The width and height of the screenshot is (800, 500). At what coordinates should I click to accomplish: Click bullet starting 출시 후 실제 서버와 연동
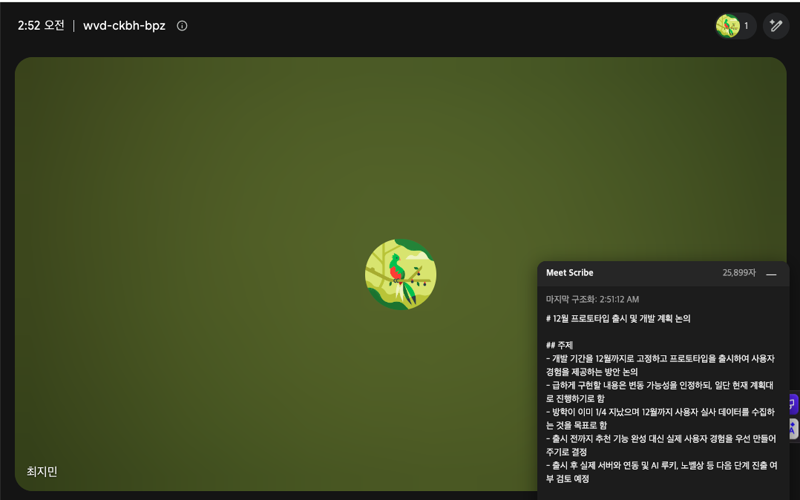662,472
